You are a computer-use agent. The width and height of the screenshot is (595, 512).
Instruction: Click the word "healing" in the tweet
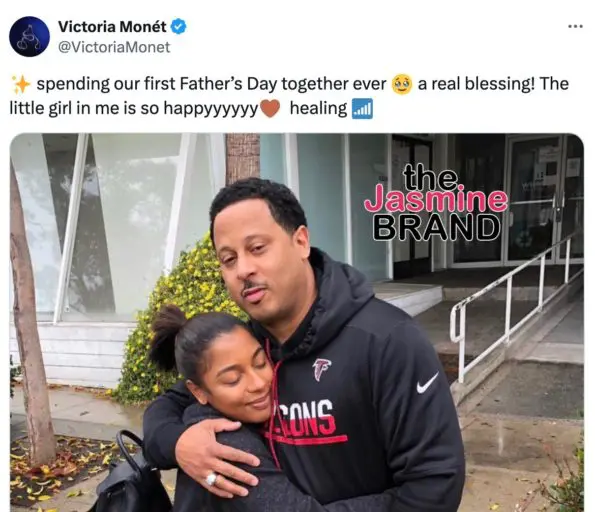(318, 109)
